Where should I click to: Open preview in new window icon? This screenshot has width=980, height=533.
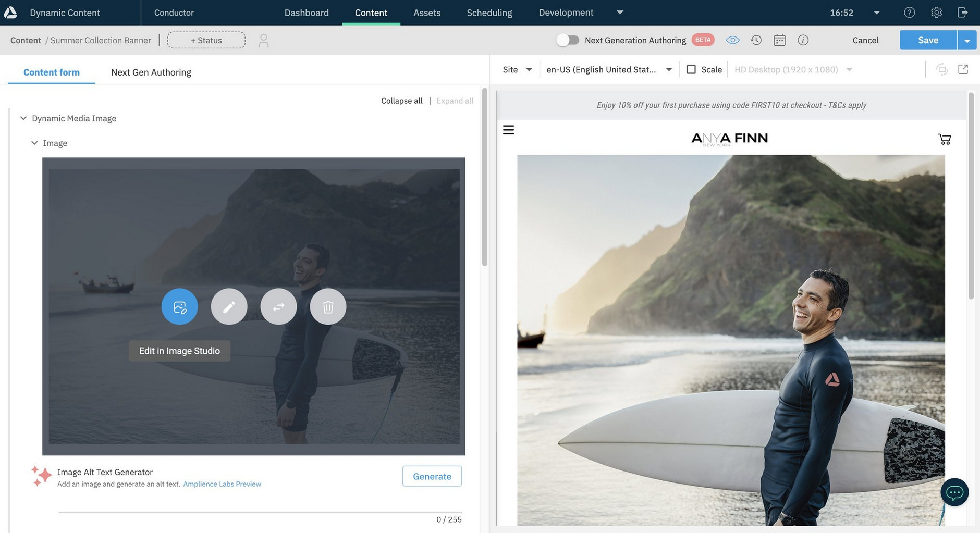(963, 69)
